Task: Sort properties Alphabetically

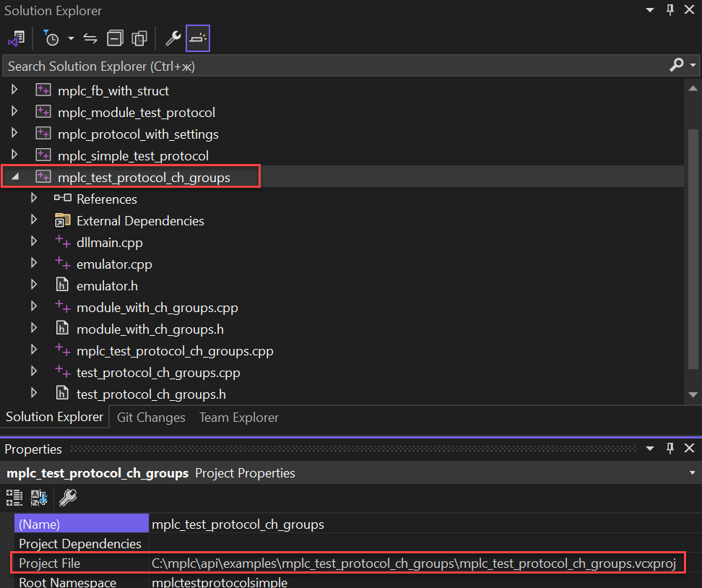Action: coord(39,498)
